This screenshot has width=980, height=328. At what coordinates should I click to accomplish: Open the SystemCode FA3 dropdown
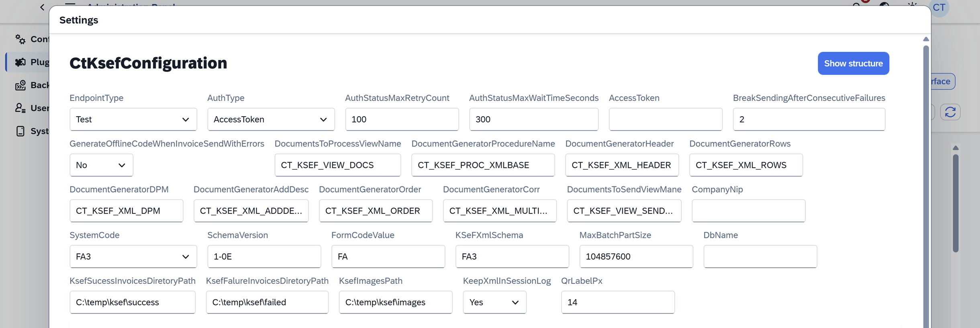(x=133, y=256)
